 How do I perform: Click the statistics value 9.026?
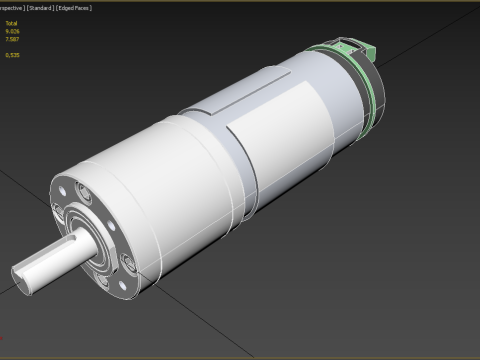point(12,31)
